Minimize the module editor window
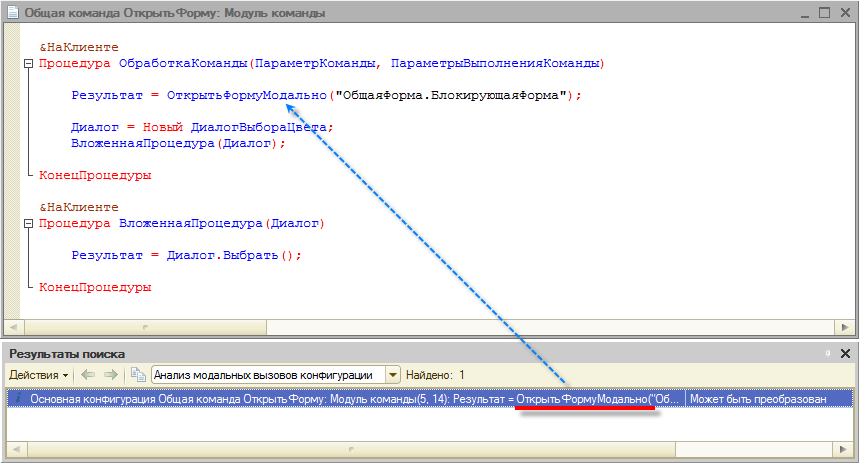The width and height of the screenshot is (860, 466). coord(805,14)
